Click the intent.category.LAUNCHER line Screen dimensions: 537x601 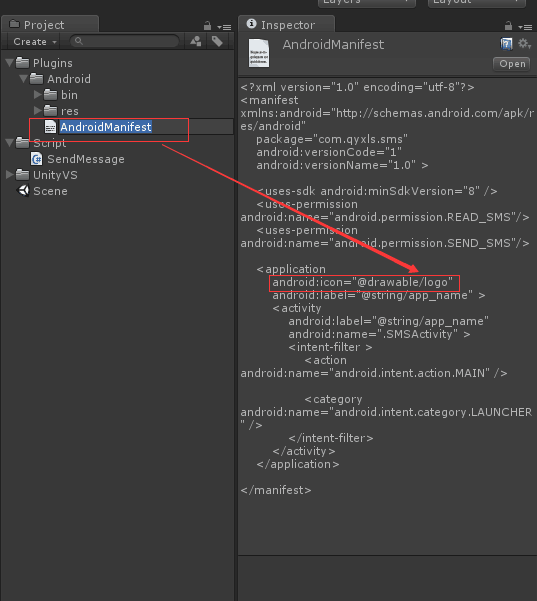coord(386,412)
